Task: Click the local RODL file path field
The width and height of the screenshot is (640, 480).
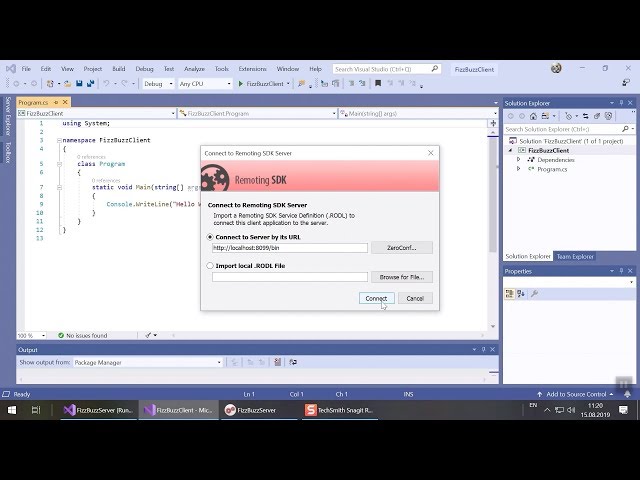Action: pos(290,277)
